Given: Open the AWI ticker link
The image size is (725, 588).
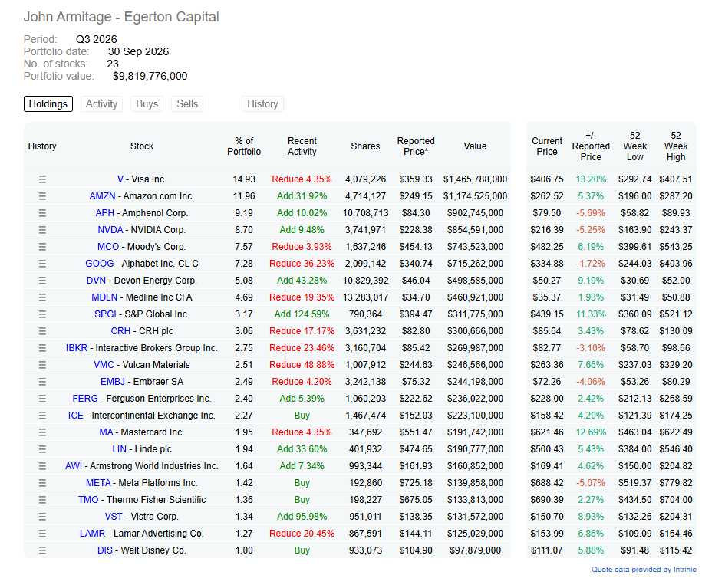Looking at the screenshot, I should coord(74,466).
